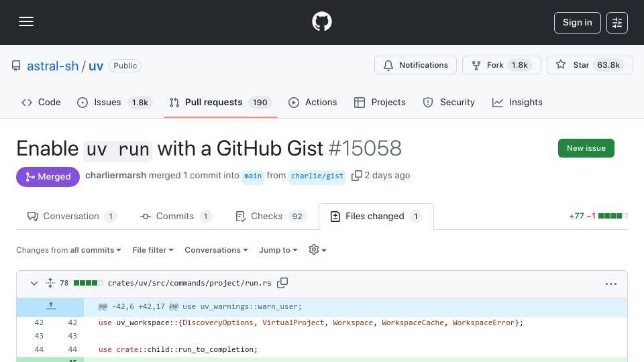Open the Actions tab
The image size is (644, 362).
(x=313, y=102)
